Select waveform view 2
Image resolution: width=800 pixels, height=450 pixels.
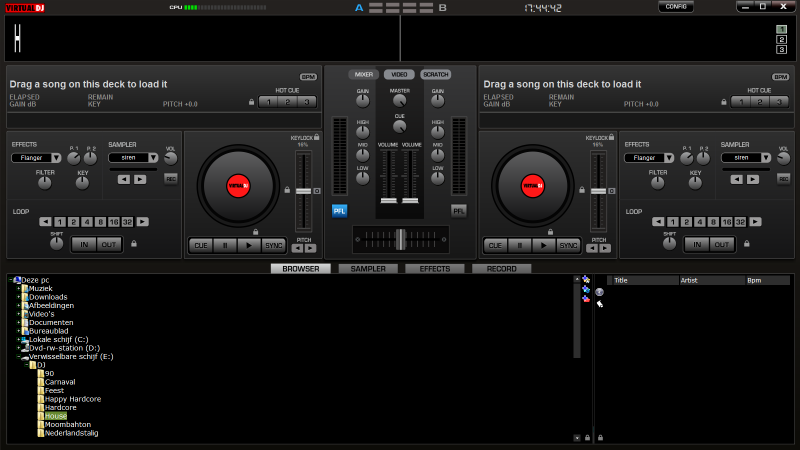click(x=781, y=39)
